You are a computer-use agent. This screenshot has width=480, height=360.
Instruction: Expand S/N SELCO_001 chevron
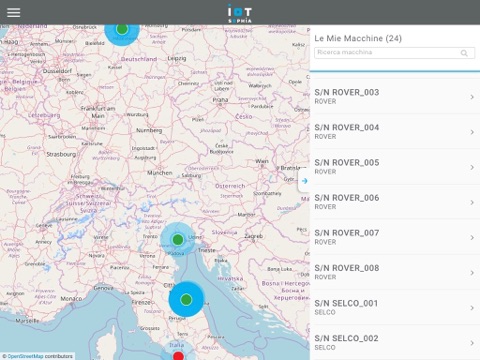[x=472, y=308]
